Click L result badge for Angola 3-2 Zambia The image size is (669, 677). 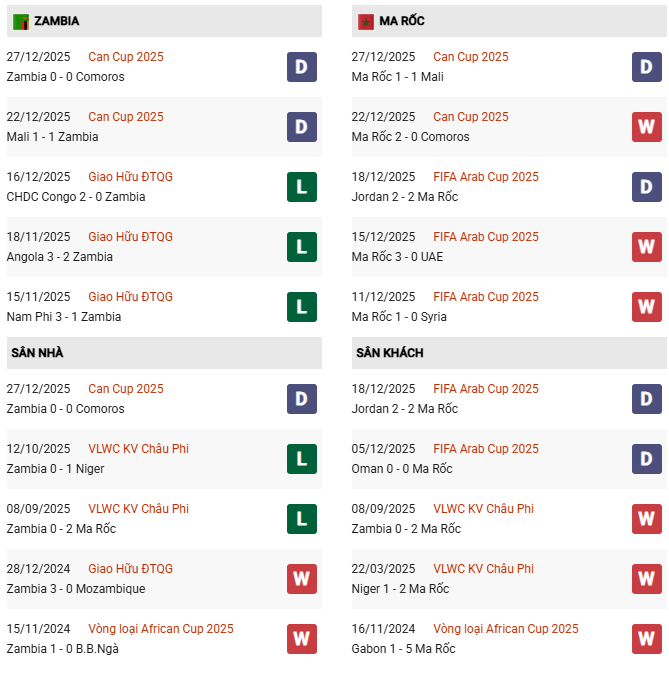301,247
